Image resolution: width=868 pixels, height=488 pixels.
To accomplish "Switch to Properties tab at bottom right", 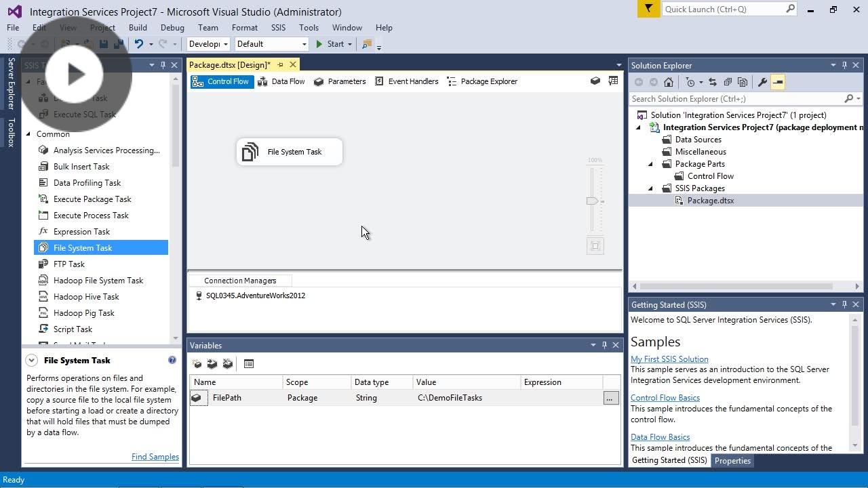I will click(x=732, y=461).
